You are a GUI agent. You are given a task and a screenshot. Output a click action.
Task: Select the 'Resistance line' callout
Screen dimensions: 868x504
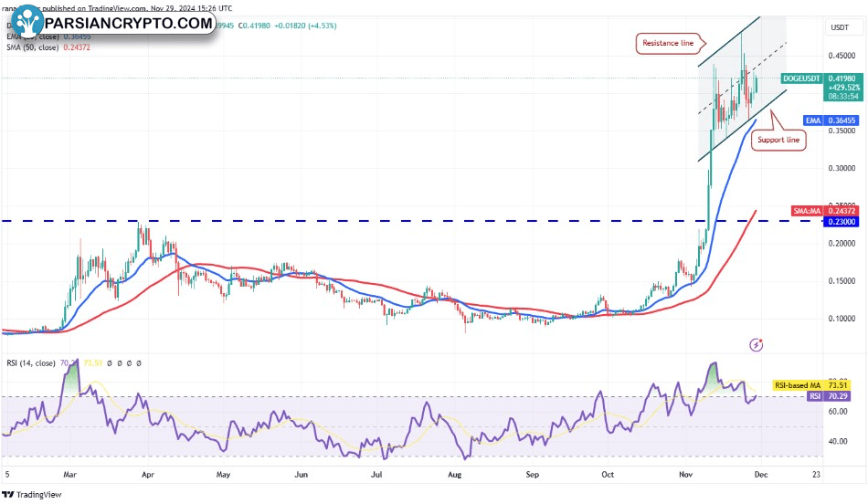point(668,43)
